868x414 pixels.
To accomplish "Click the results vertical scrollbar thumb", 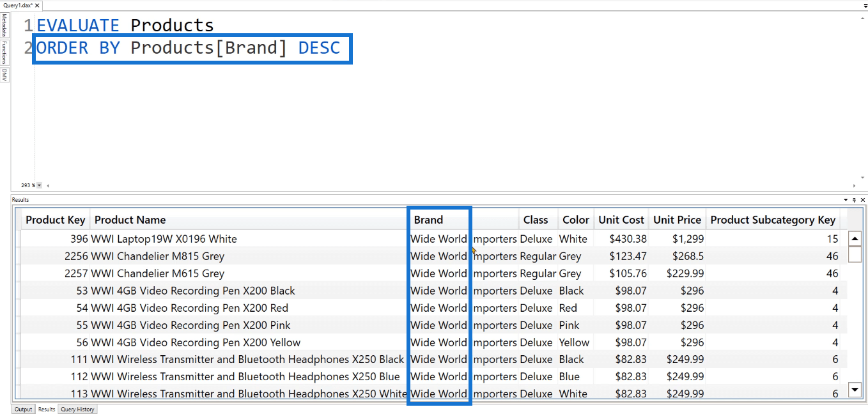I will [x=855, y=254].
